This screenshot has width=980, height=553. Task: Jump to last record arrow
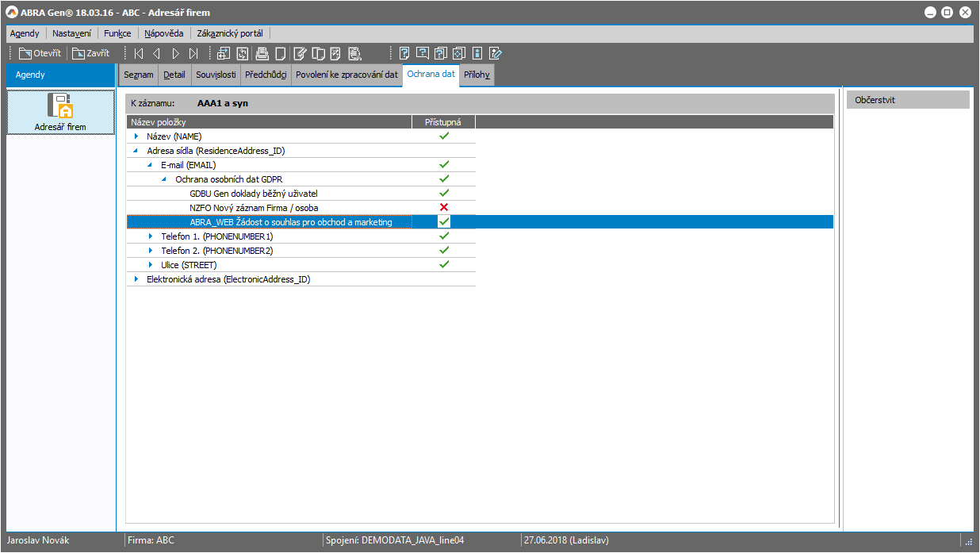pyautogui.click(x=193, y=54)
